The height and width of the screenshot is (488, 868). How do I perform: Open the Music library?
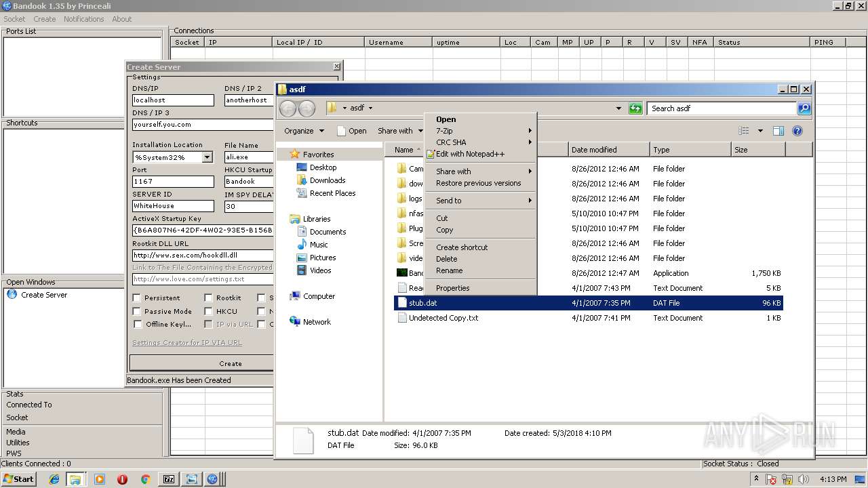(319, 245)
